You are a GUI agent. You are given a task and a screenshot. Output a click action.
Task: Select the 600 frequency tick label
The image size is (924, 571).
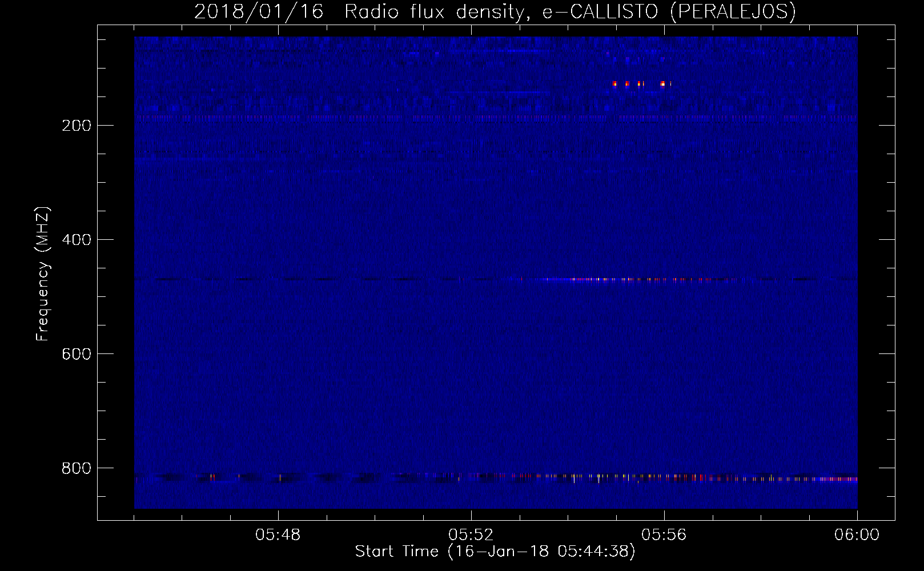click(x=77, y=354)
